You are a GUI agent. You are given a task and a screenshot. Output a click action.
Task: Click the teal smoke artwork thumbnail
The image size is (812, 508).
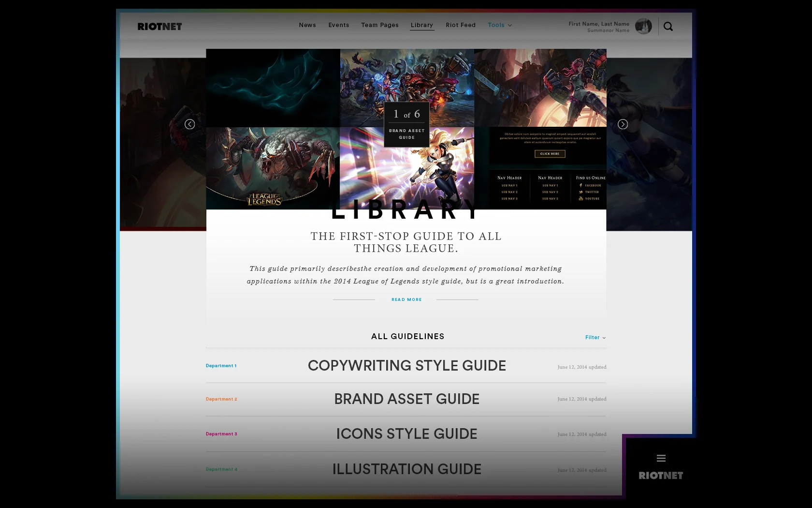[273, 88]
